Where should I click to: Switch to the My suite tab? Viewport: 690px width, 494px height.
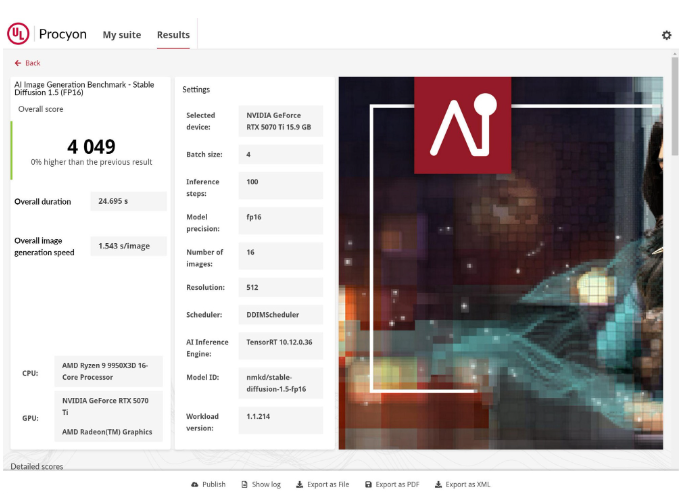[x=122, y=35]
